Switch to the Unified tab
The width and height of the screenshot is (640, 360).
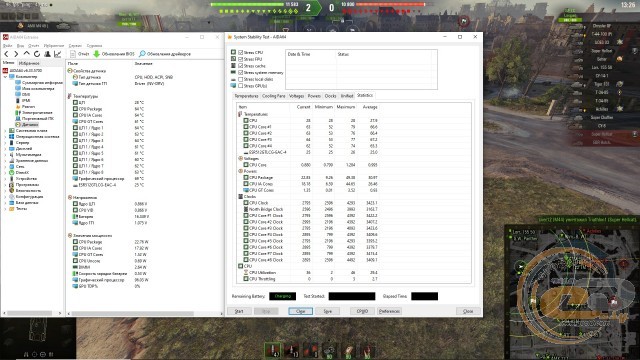coord(347,96)
